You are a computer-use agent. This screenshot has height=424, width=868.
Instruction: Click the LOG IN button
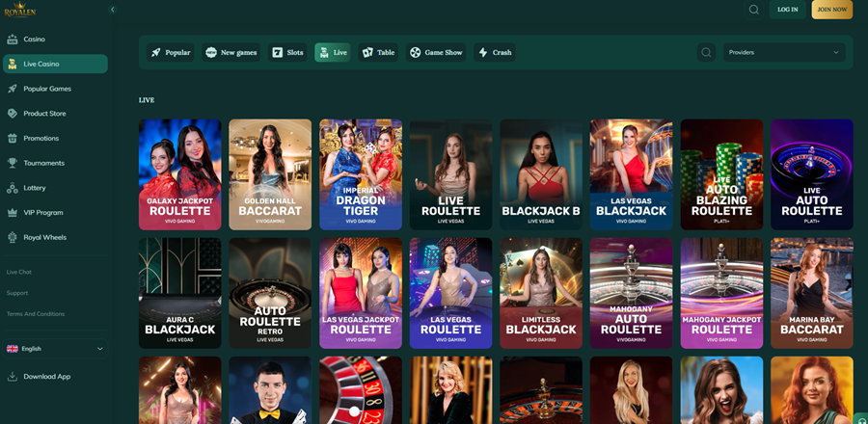pyautogui.click(x=787, y=10)
